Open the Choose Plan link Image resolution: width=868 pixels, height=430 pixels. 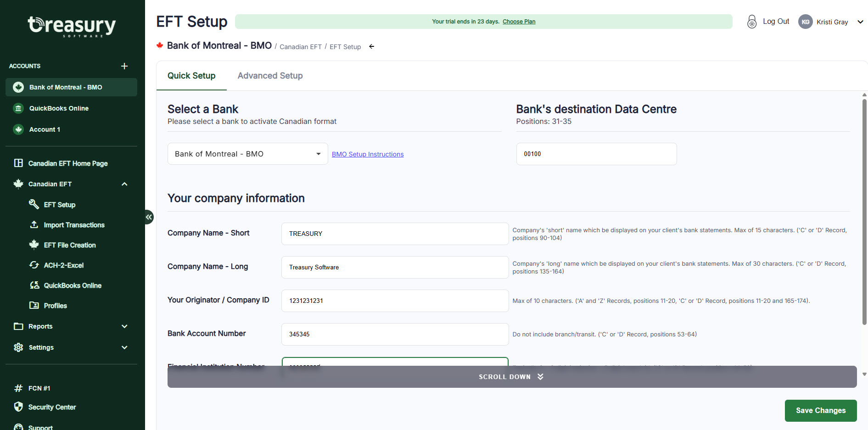pyautogui.click(x=519, y=22)
